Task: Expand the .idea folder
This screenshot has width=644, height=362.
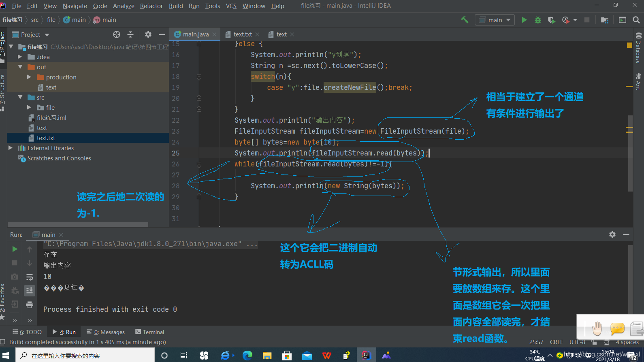Action: (x=19, y=57)
